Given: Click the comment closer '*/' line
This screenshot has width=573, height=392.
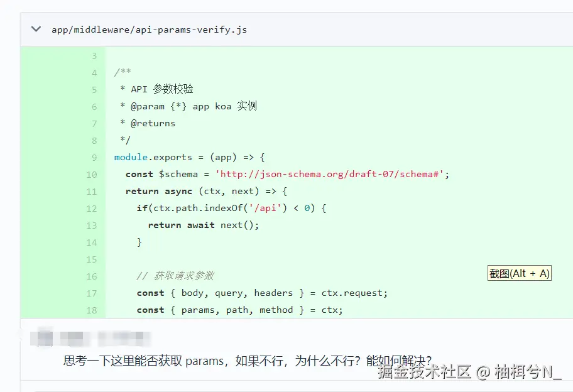Looking at the screenshot, I should click(125, 140).
